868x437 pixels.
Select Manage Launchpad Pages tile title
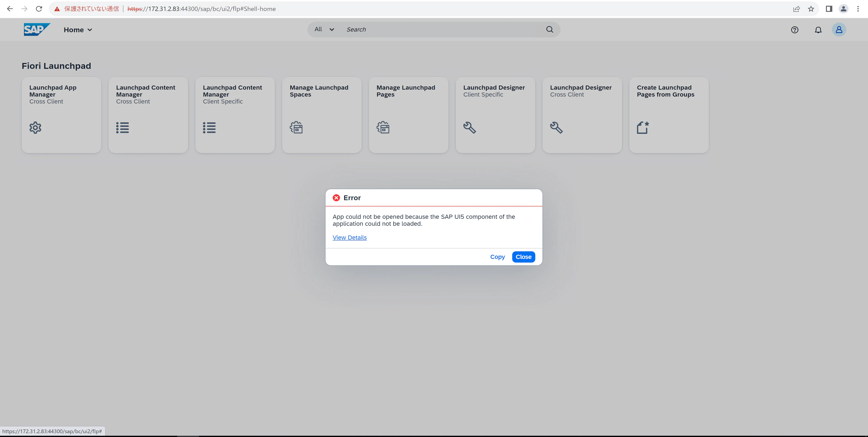406,91
